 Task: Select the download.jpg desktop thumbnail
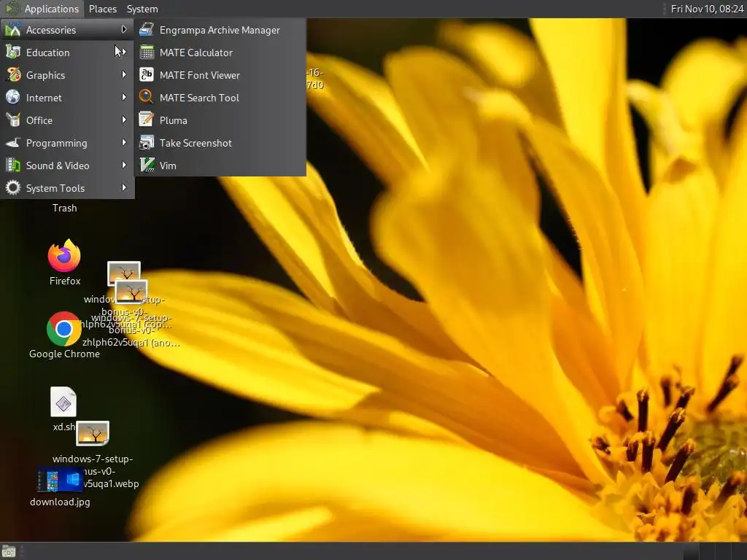coord(59,480)
